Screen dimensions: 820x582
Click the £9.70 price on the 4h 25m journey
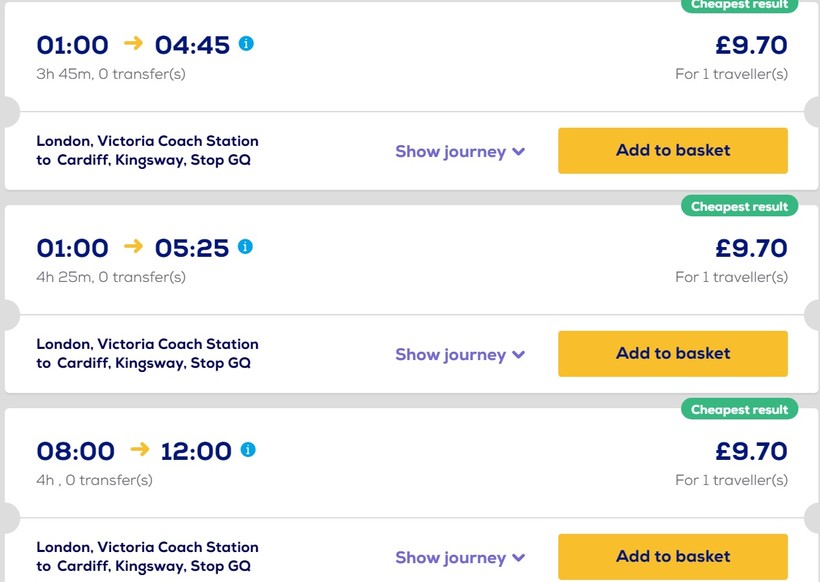(x=751, y=248)
